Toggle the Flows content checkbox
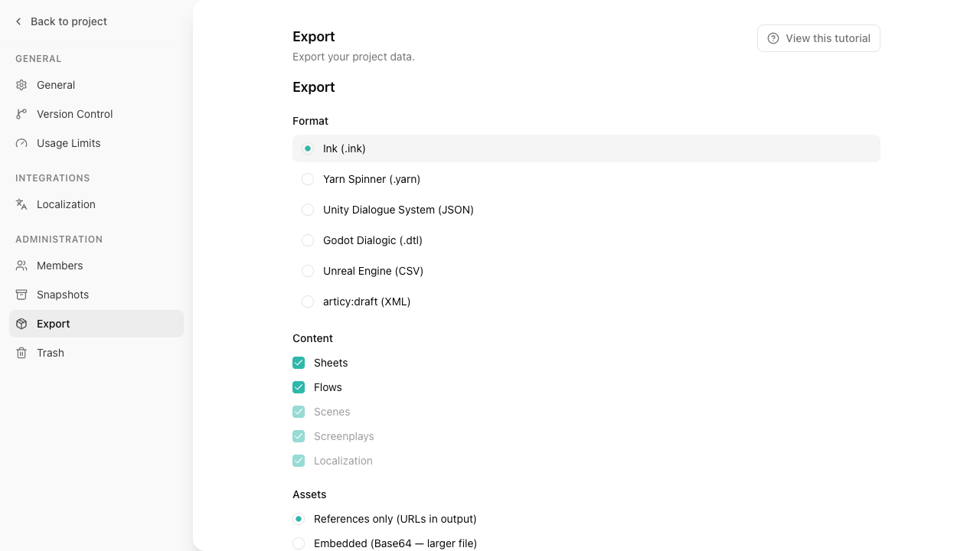The width and height of the screenshot is (980, 551). 299,387
